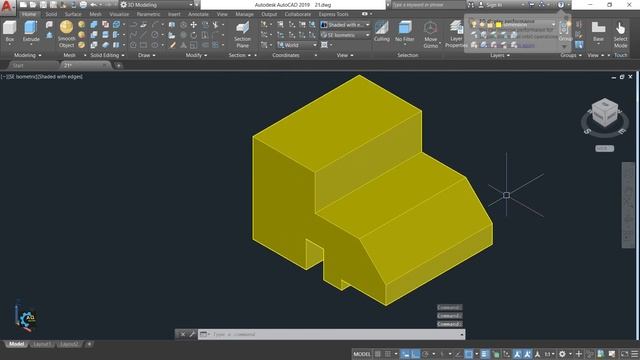Open the SE Isometric view dropdown
640x360 pixels.
345,35
